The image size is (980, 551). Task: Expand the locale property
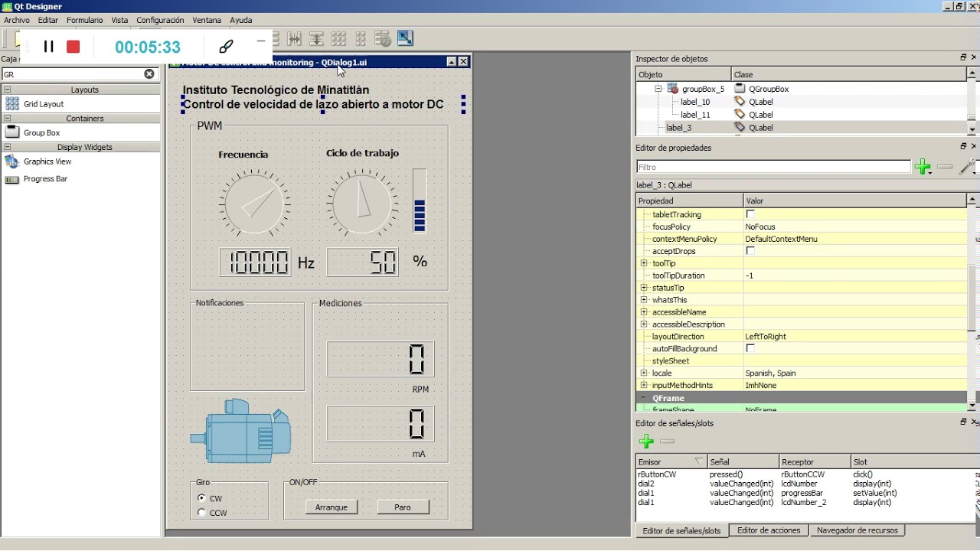644,373
